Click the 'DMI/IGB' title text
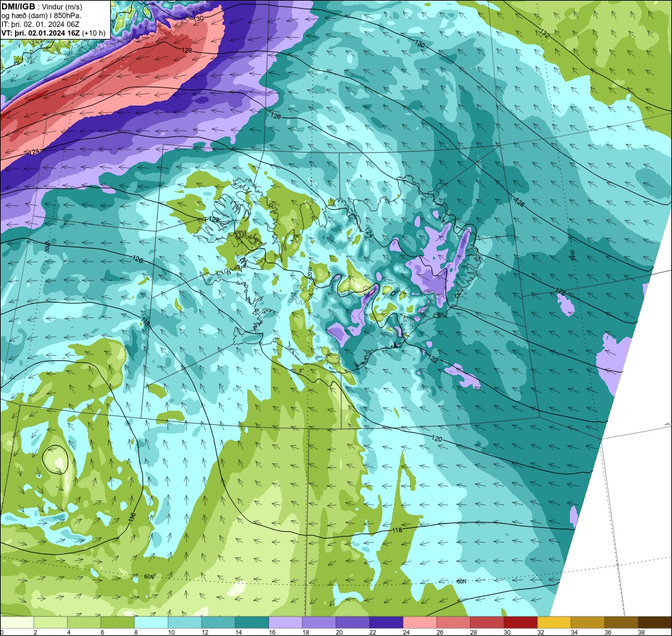This screenshot has height=636, width=672. (18, 7)
